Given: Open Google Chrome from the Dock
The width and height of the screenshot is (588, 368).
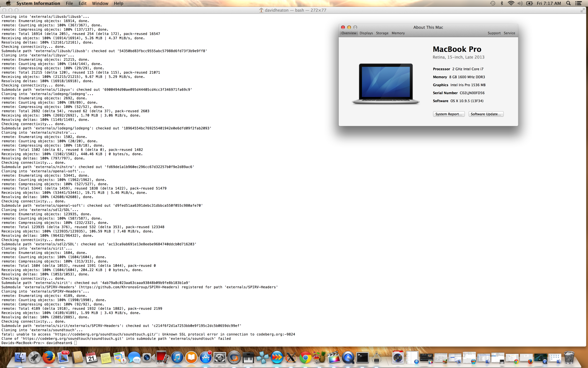Looking at the screenshot, I should click(305, 358).
